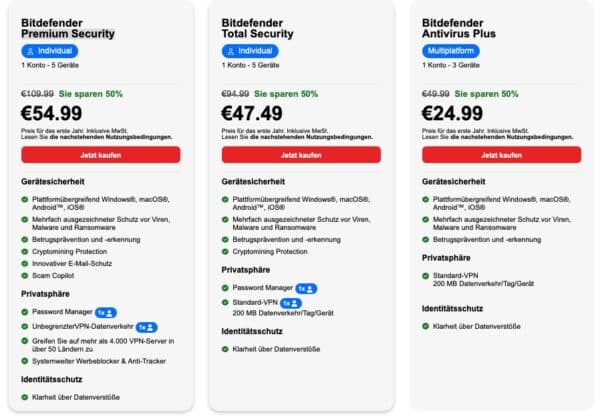The height and width of the screenshot is (419, 600).
Task: Select Multiplatform badge on Antivirus Plus
Action: [451, 51]
